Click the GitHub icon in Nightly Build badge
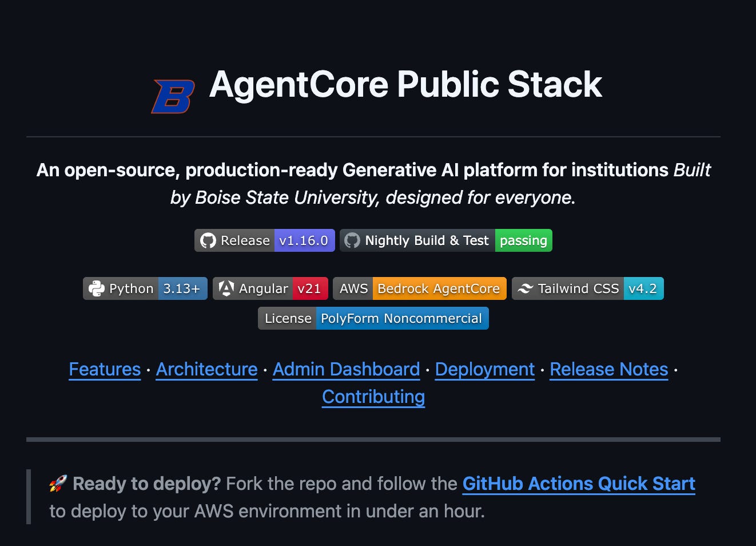This screenshot has height=546, width=756. 352,240
